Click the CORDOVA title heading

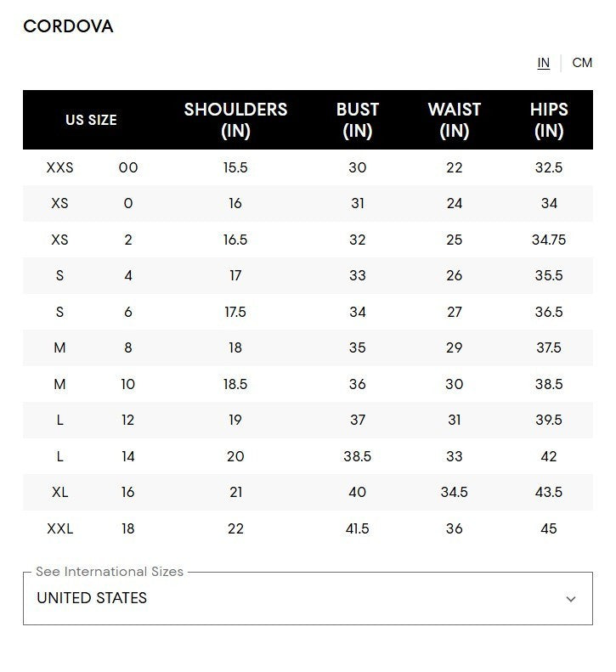[x=68, y=26]
